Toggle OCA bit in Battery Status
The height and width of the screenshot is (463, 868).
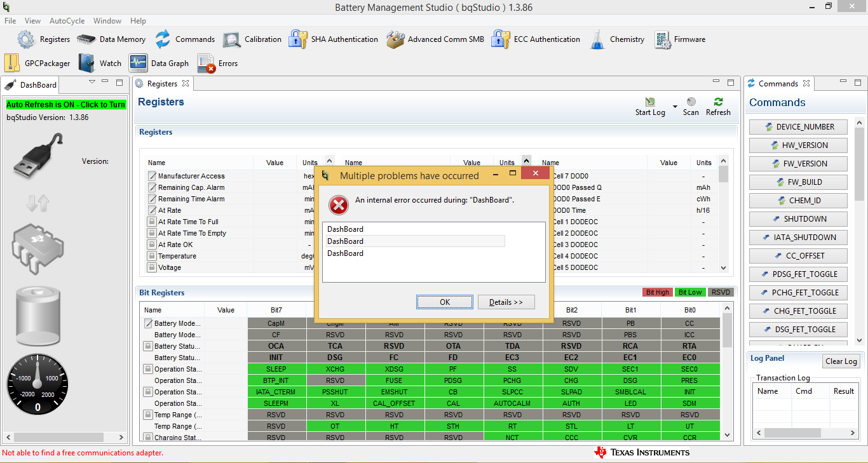pyautogui.click(x=276, y=346)
